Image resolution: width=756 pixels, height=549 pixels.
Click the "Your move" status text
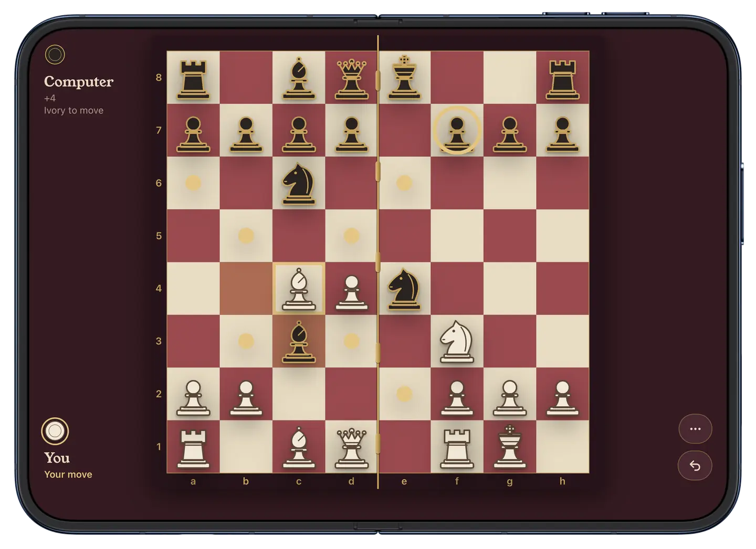(x=68, y=474)
